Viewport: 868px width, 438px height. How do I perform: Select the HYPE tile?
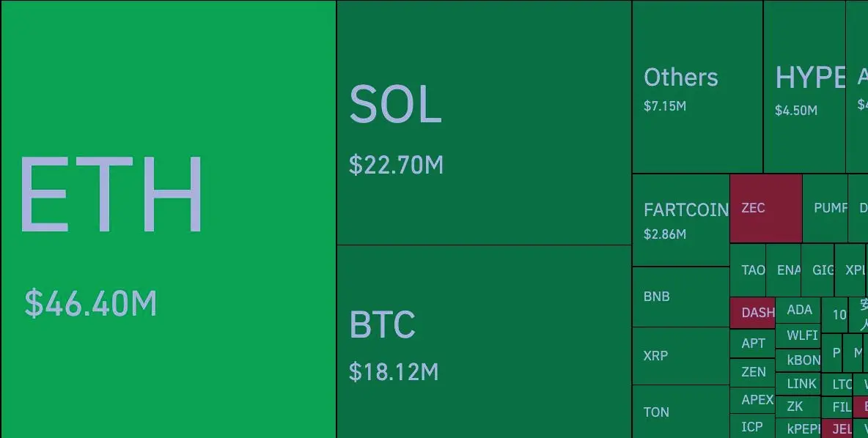pos(804,87)
